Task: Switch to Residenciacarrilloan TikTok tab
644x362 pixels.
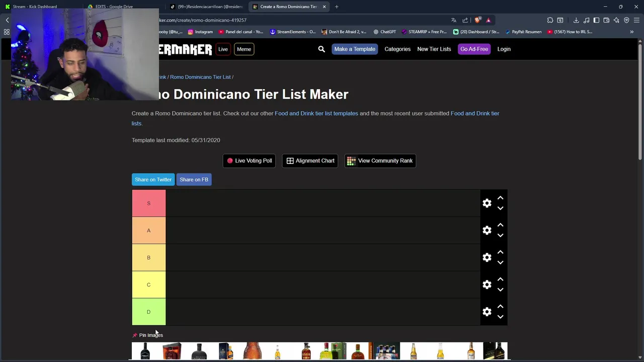Action: 206,7
